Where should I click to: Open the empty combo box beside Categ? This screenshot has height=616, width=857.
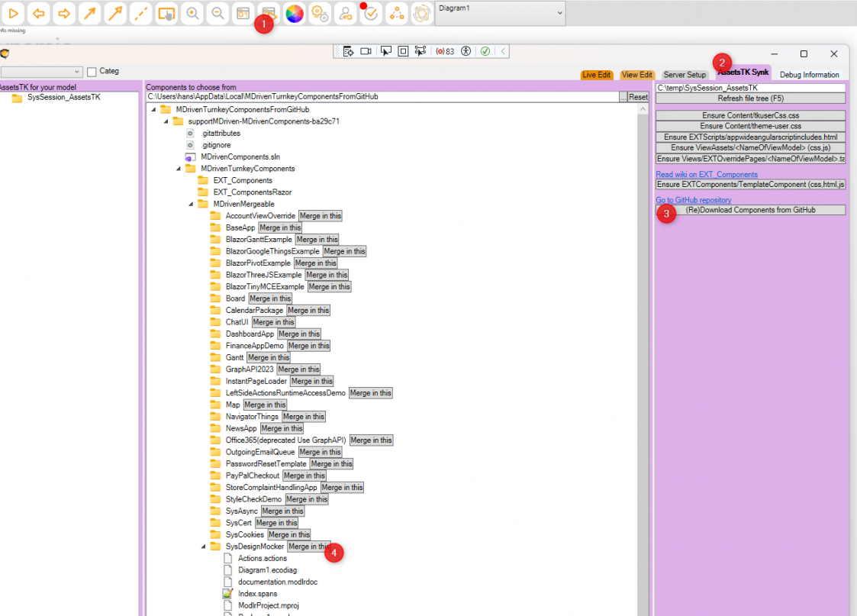pos(41,72)
